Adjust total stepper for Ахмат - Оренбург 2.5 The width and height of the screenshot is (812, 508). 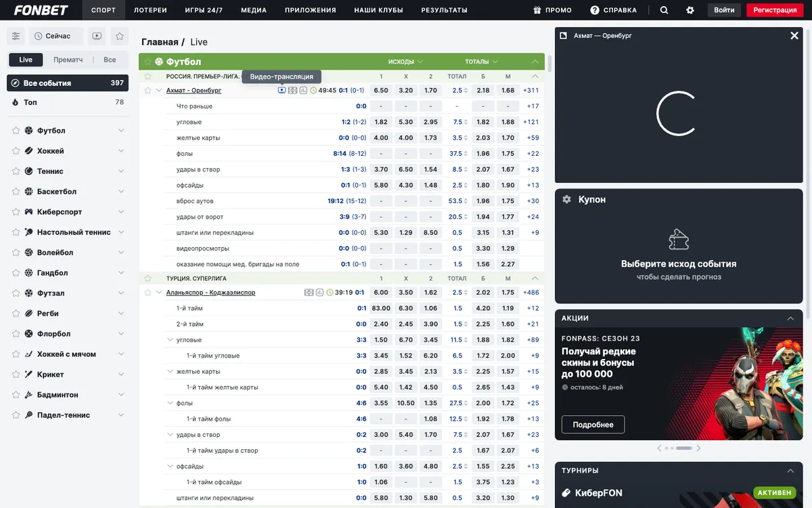466,90
